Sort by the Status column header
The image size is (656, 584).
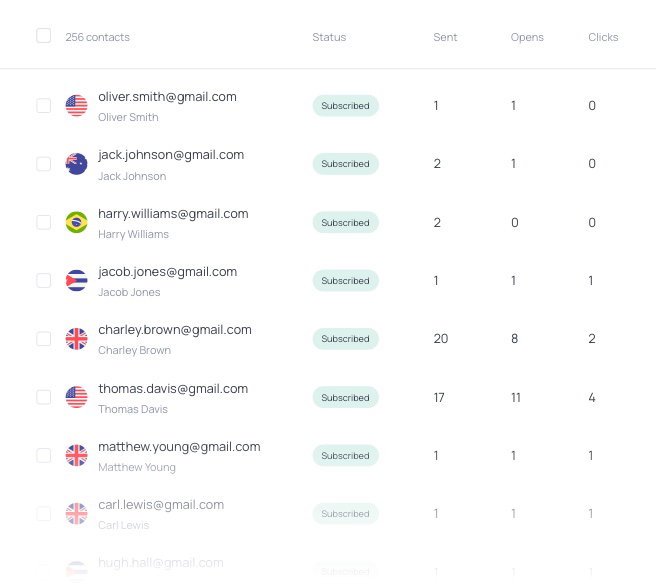329,37
